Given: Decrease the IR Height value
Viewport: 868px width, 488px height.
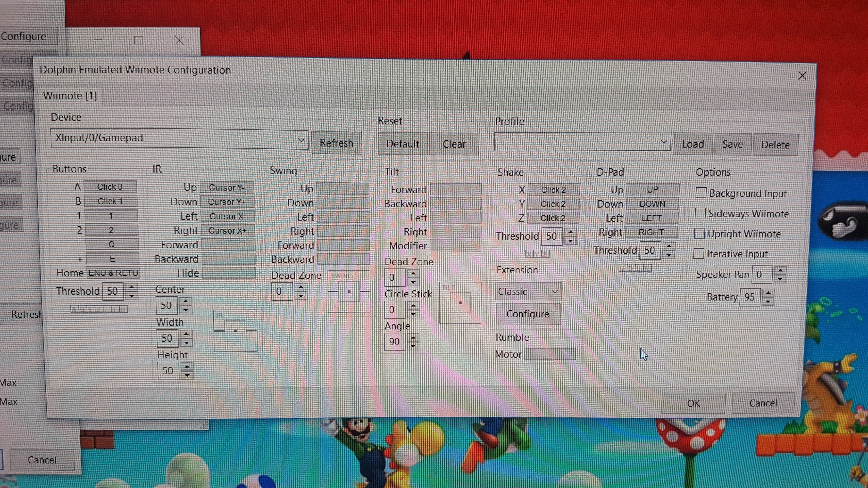Looking at the screenshot, I should click(187, 375).
